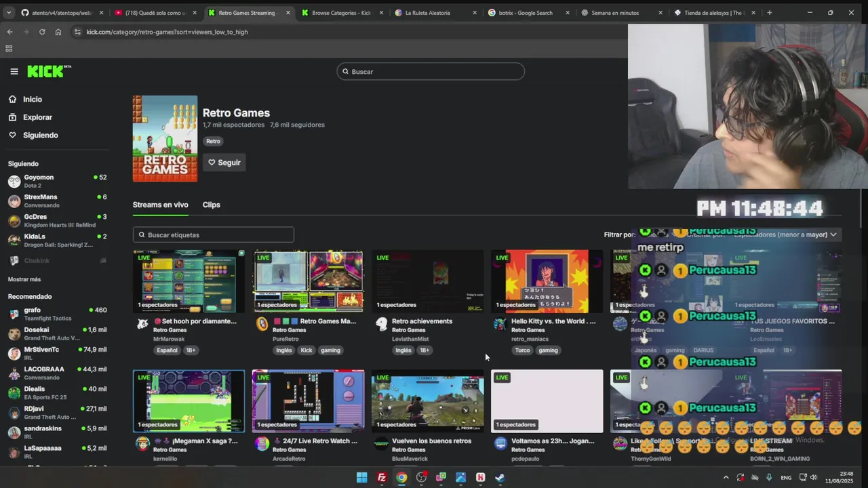
Task: Click the Retro tag chip
Action: (x=213, y=141)
